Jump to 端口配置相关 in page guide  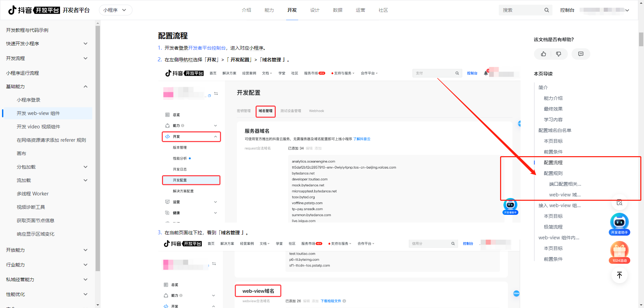[x=565, y=184]
